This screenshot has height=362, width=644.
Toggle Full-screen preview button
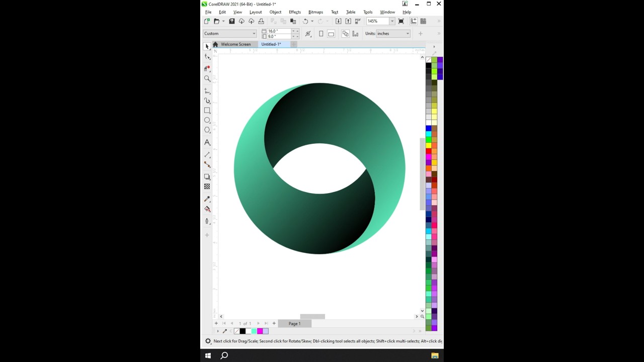coord(401,21)
